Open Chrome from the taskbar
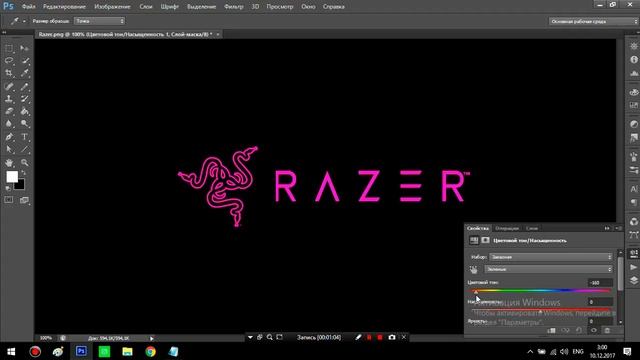The height and width of the screenshot is (360, 640). click(151, 351)
